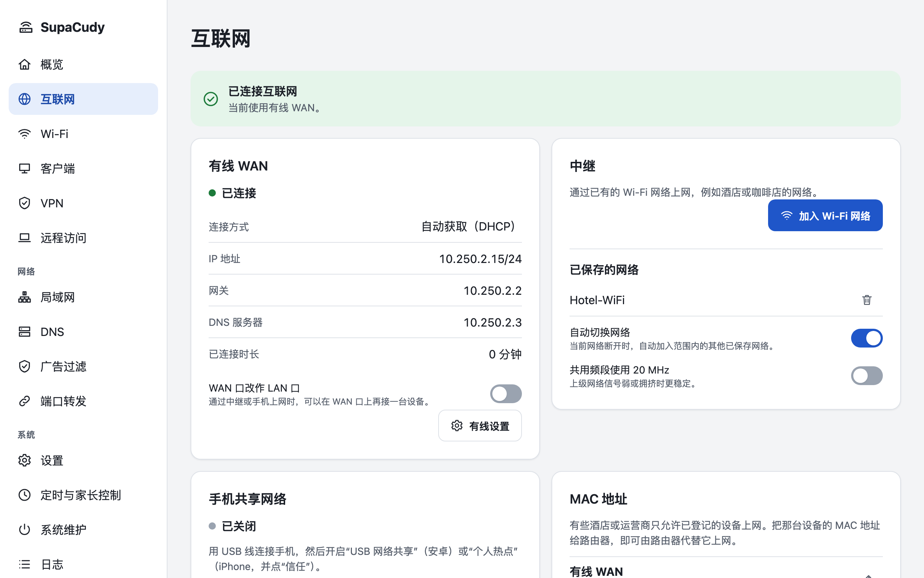This screenshot has width=924, height=578.
Task: Click the SupaCudy router logo icon
Action: [x=26, y=27]
